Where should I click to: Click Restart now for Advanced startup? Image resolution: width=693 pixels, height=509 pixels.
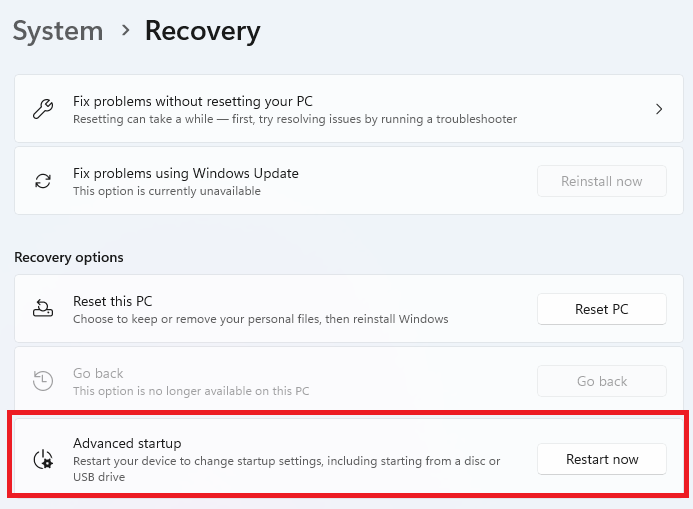(x=602, y=459)
